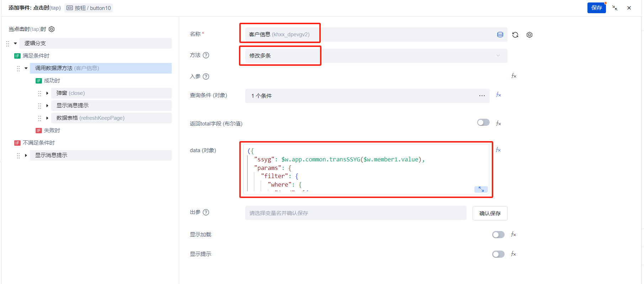This screenshot has height=284, width=644.
Task: Click the fx icon for data object
Action: point(498,150)
